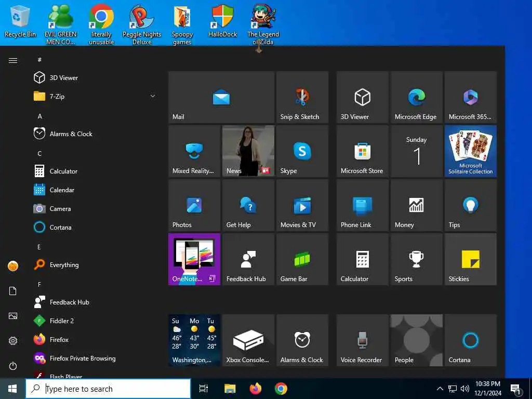Open the volume control in tray
This screenshot has width=532, height=399.
[x=465, y=389]
